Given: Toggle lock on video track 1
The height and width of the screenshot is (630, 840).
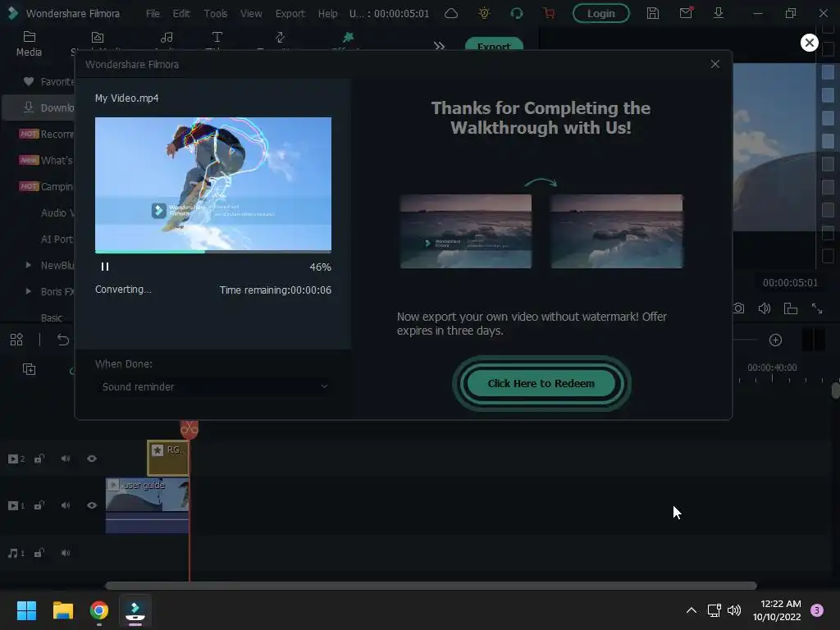Looking at the screenshot, I should pyautogui.click(x=39, y=505).
